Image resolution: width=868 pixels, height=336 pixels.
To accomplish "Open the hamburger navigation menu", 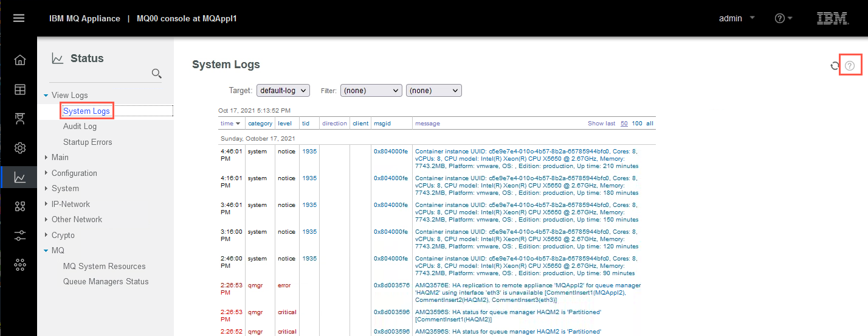I will click(19, 18).
